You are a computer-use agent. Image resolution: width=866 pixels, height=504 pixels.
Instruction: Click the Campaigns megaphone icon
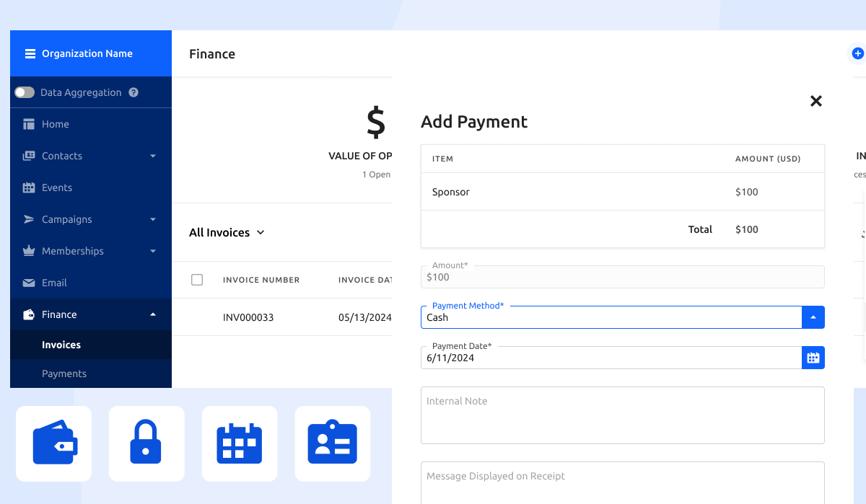[x=30, y=219]
